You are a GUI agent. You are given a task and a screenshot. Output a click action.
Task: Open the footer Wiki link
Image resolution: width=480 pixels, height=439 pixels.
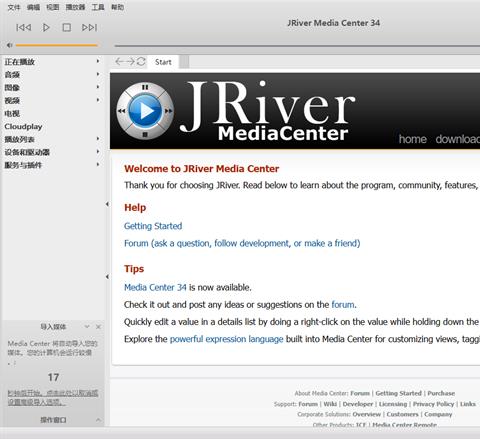[330, 404]
